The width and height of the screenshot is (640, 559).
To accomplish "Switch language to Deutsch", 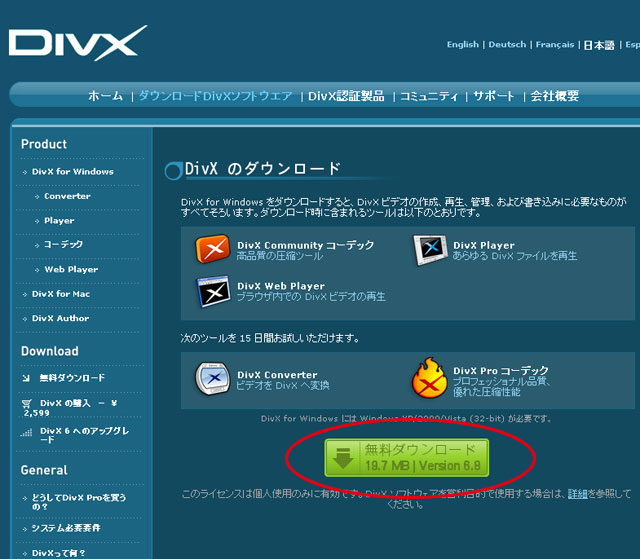I will tap(507, 44).
